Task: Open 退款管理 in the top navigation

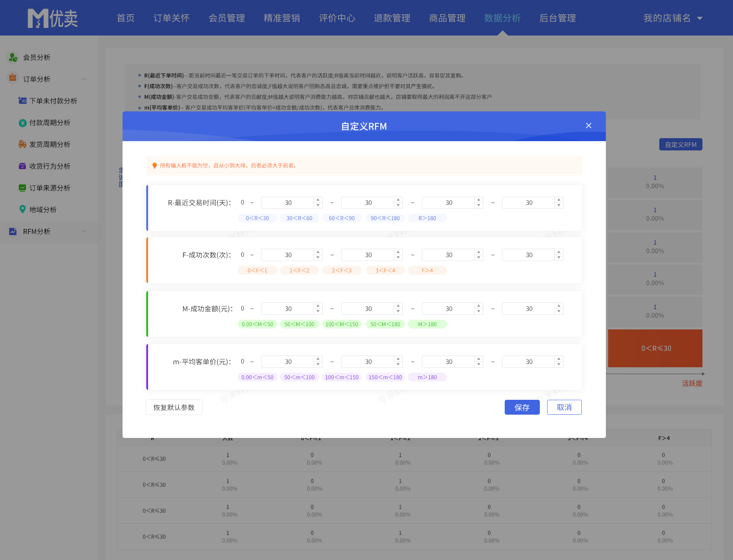Action: [x=392, y=18]
